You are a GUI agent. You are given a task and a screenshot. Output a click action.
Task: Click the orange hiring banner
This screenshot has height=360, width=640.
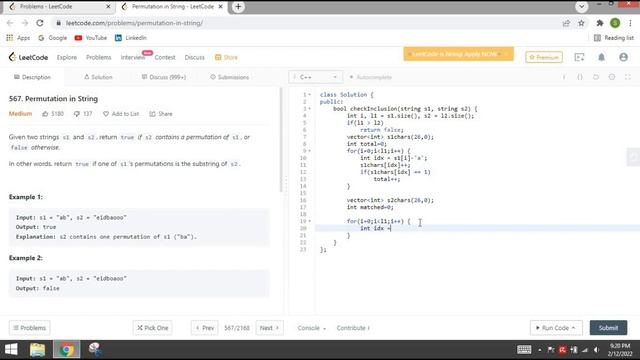(x=458, y=54)
